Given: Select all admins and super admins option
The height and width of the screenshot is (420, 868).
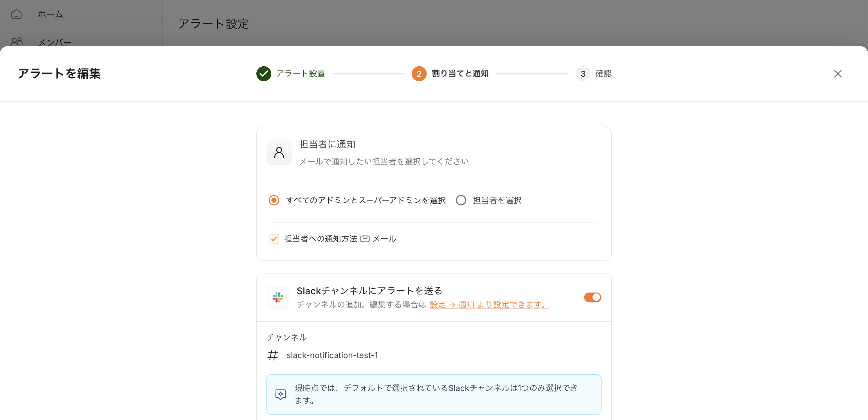Looking at the screenshot, I should [x=274, y=200].
